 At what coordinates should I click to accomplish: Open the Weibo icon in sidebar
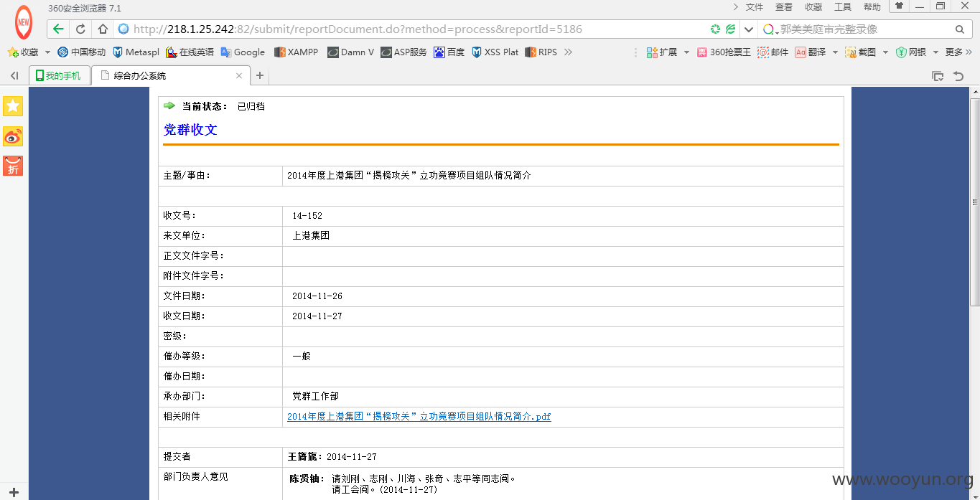pyautogui.click(x=13, y=136)
